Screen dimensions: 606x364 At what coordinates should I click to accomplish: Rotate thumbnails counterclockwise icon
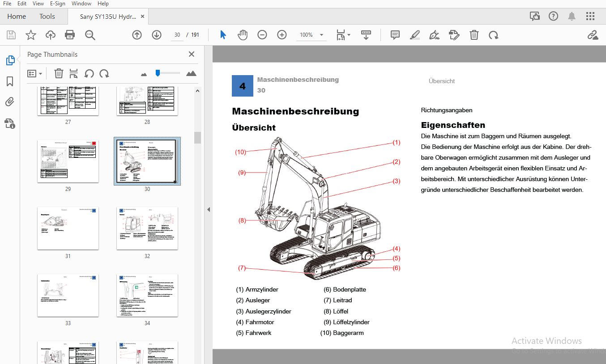89,73
